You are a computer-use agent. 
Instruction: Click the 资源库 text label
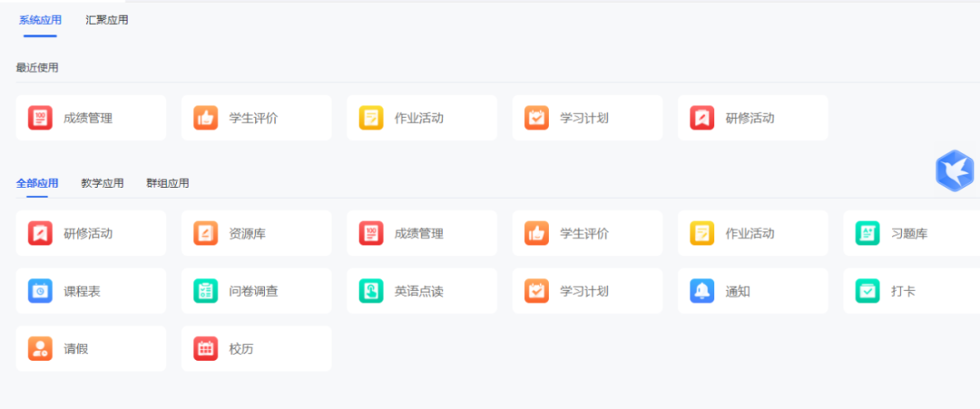pos(248,234)
